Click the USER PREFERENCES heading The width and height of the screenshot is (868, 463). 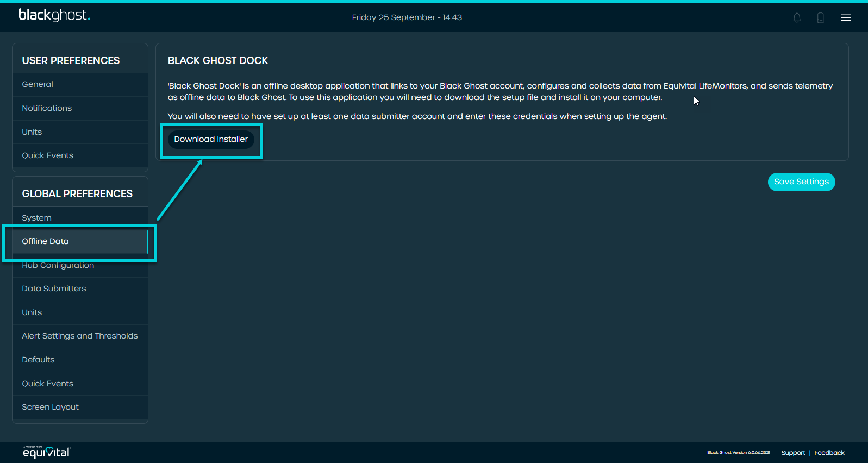click(x=71, y=61)
